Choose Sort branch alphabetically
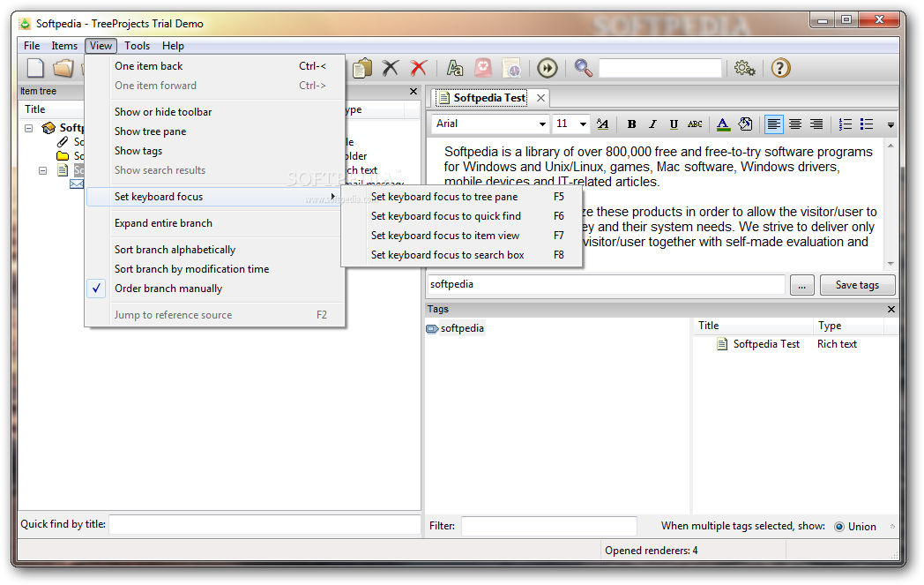This screenshot has height=585, width=924. click(x=214, y=250)
